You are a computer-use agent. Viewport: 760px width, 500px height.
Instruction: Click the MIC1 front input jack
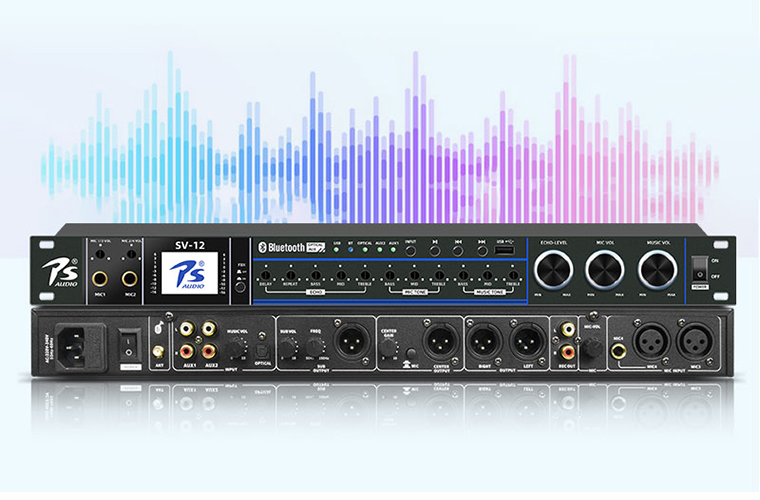pos(102,280)
